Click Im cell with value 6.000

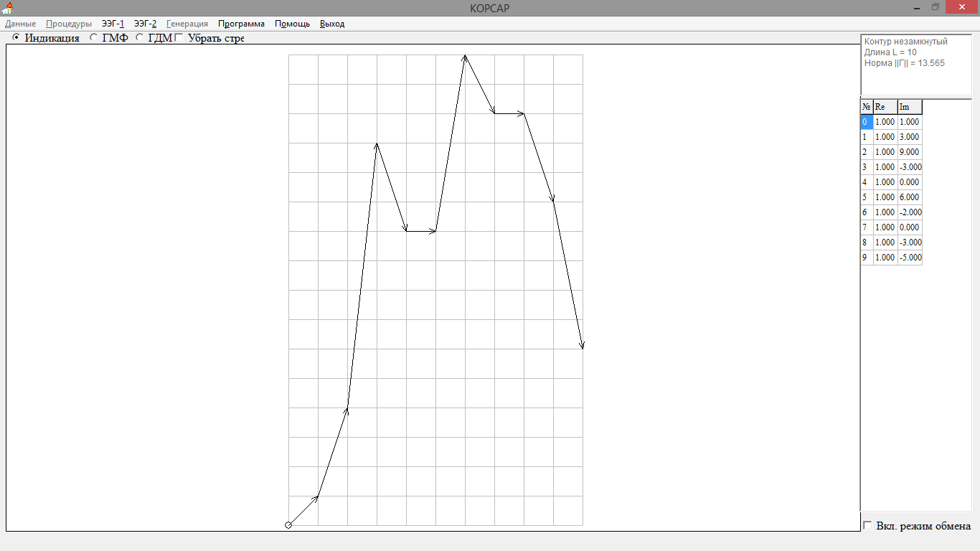click(910, 197)
